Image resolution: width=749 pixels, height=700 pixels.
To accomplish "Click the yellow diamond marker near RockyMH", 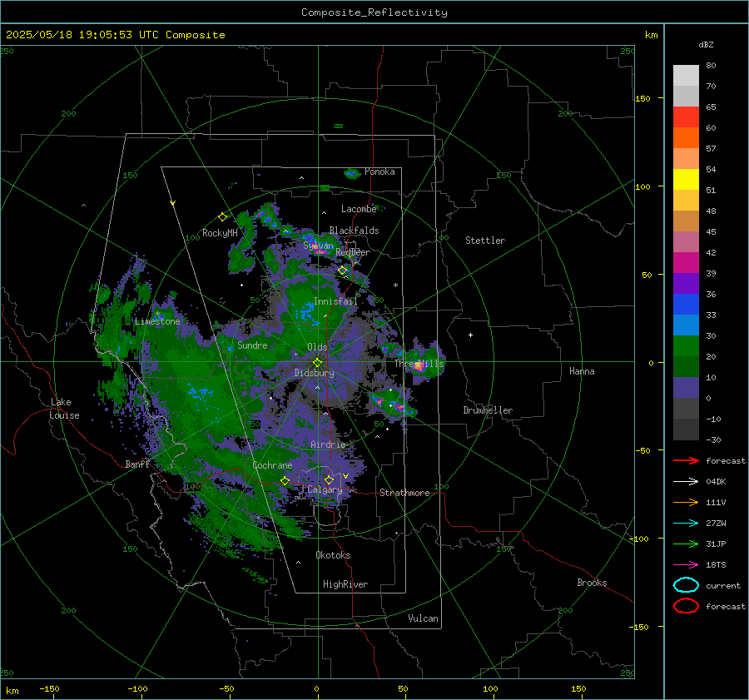I will click(222, 217).
